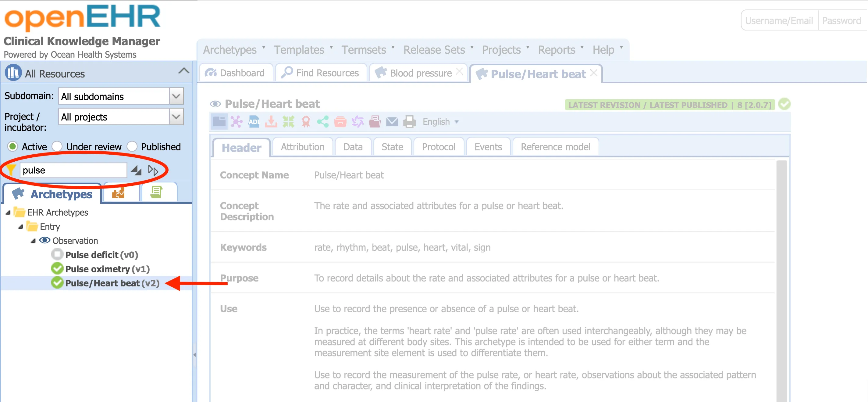868x402 pixels.
Task: Open the Reports menu
Action: click(557, 50)
